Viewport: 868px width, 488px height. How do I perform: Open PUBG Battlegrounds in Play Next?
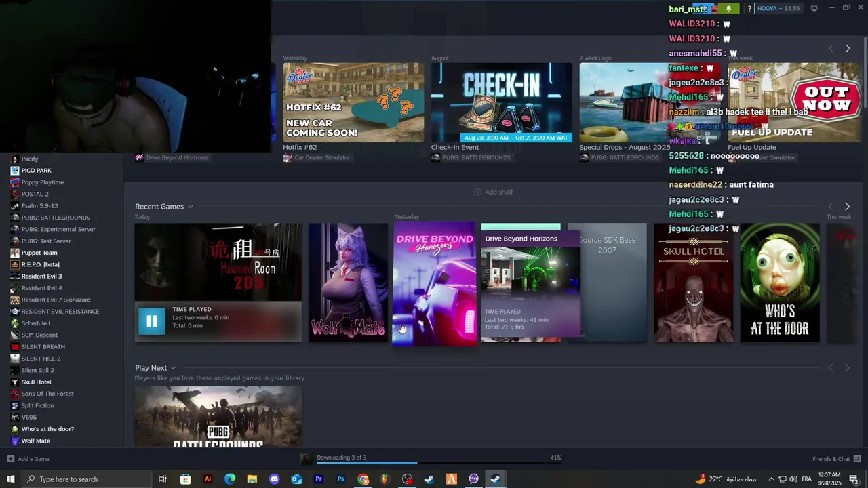(218, 417)
